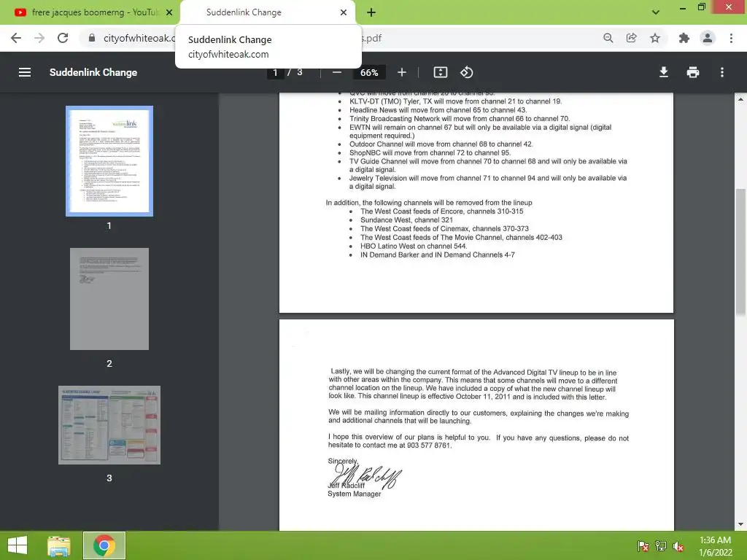Open File Explorer from taskbar
This screenshot has width=747, height=560.
click(60, 545)
